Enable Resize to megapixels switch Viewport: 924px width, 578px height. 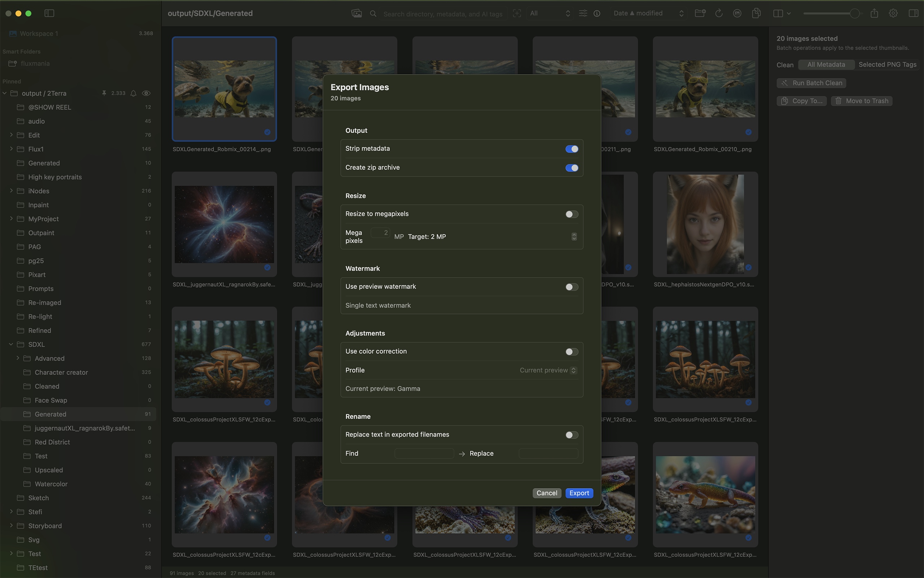pos(572,214)
